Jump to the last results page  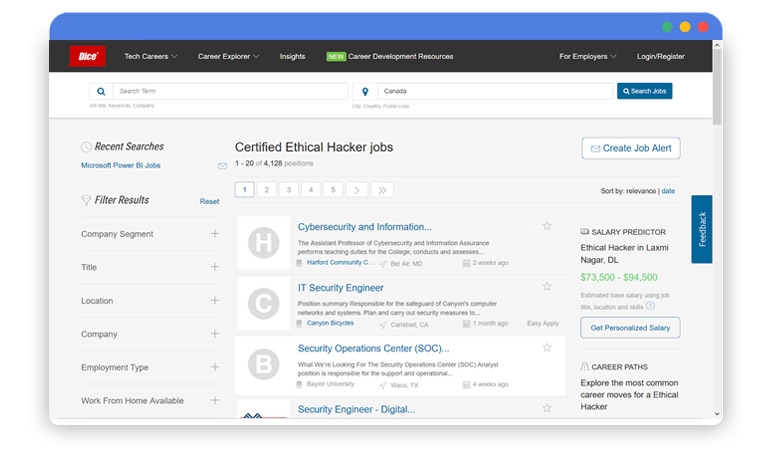pos(382,190)
